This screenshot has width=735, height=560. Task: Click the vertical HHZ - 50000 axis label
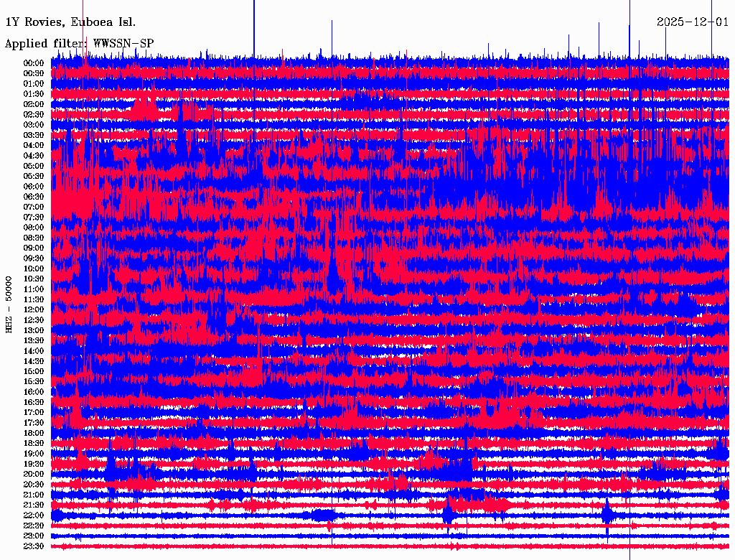pyautogui.click(x=9, y=304)
